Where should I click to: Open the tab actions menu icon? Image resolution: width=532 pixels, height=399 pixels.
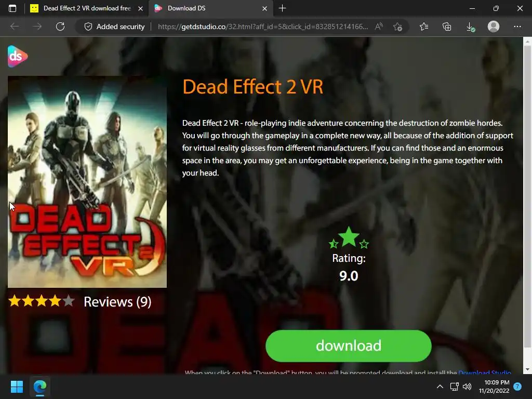(x=12, y=8)
